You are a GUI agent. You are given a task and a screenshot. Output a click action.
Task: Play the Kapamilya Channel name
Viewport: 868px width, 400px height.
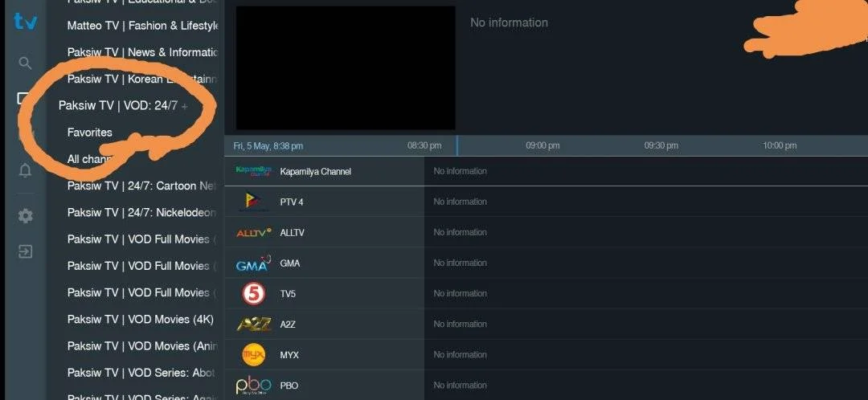316,172
